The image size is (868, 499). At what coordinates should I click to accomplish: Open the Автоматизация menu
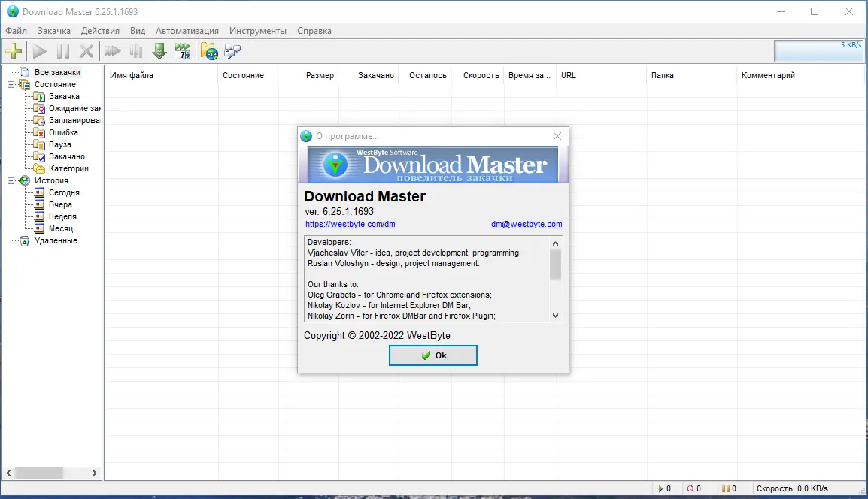pos(187,31)
